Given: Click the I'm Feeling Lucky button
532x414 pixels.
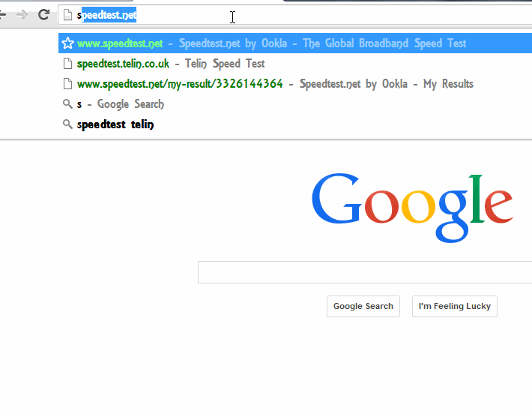Looking at the screenshot, I should [455, 306].
